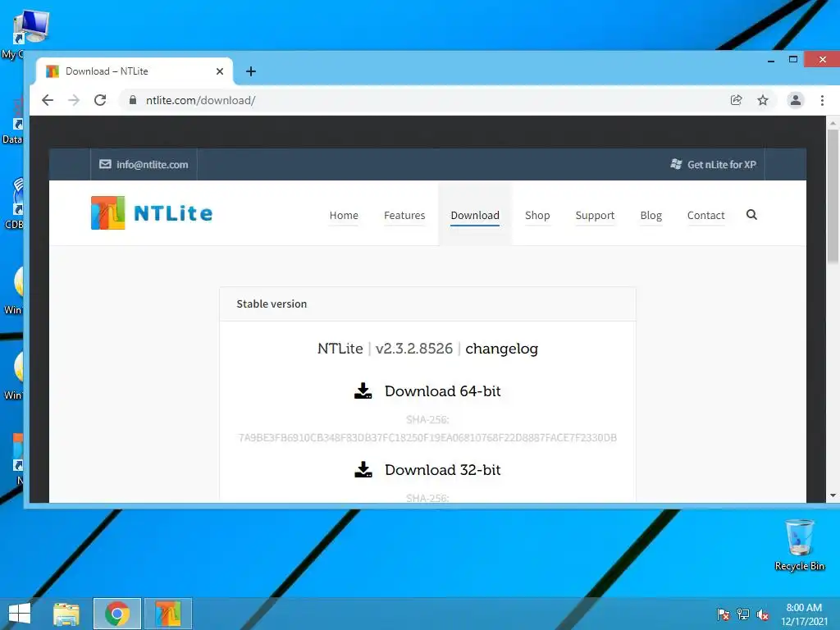840x630 pixels.
Task: Click the page scrollbar up arrow
Action: click(833, 123)
